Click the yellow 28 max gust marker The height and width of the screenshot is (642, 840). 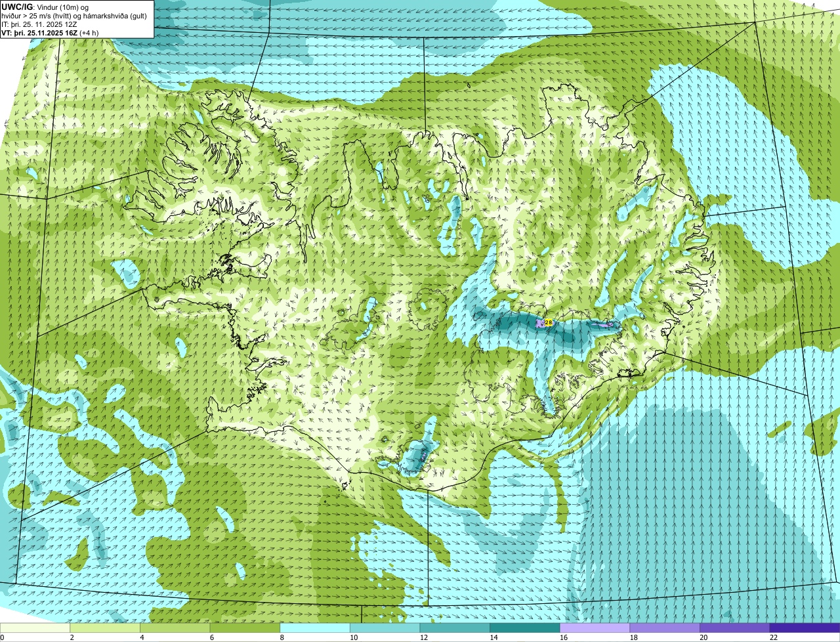(x=549, y=322)
